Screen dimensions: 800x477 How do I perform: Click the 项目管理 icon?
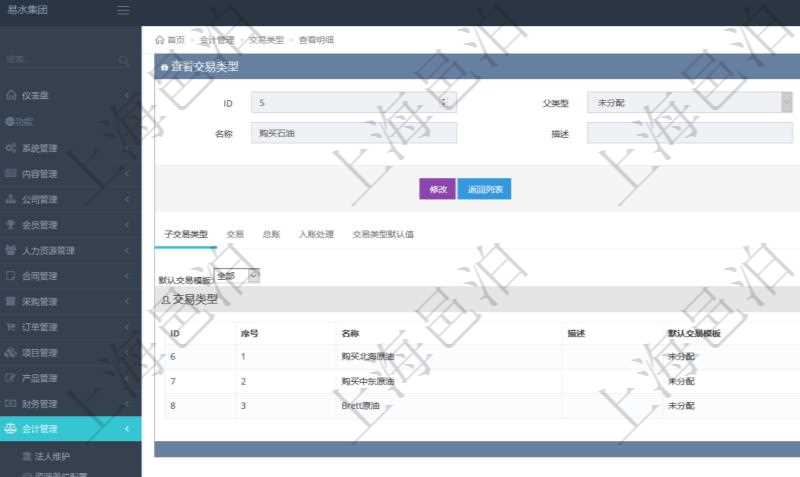(11, 352)
